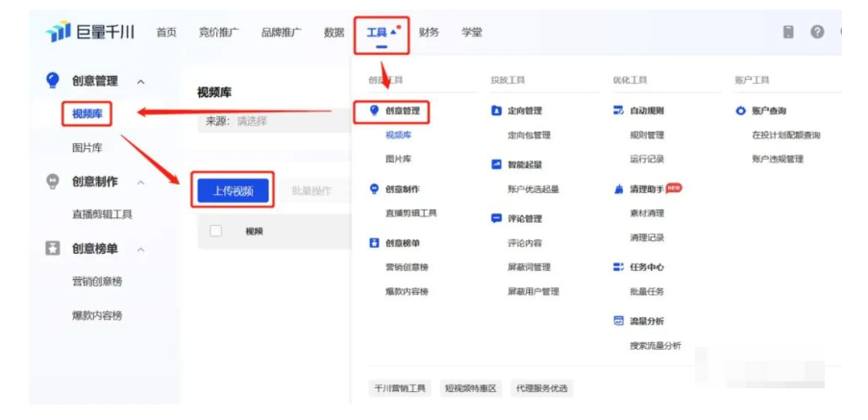The height and width of the screenshot is (420, 868).
Task: Click the 代理服务优选 tag button
Action: click(542, 388)
